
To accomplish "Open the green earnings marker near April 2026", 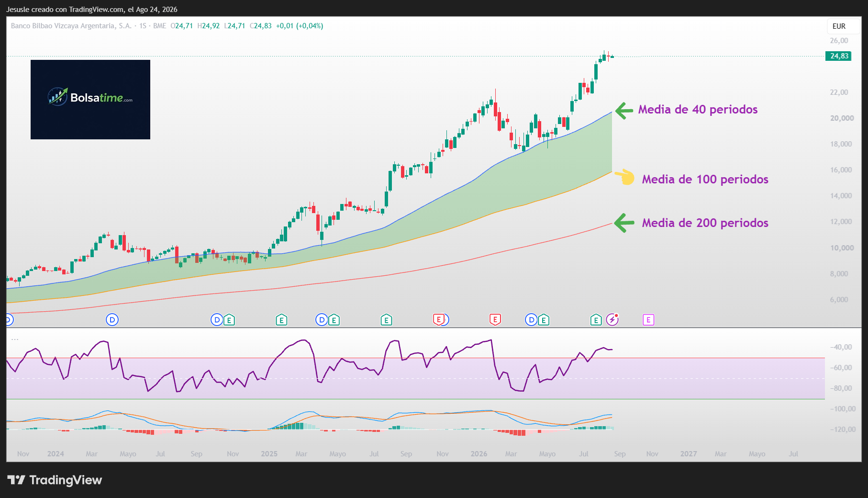I will [544, 320].
